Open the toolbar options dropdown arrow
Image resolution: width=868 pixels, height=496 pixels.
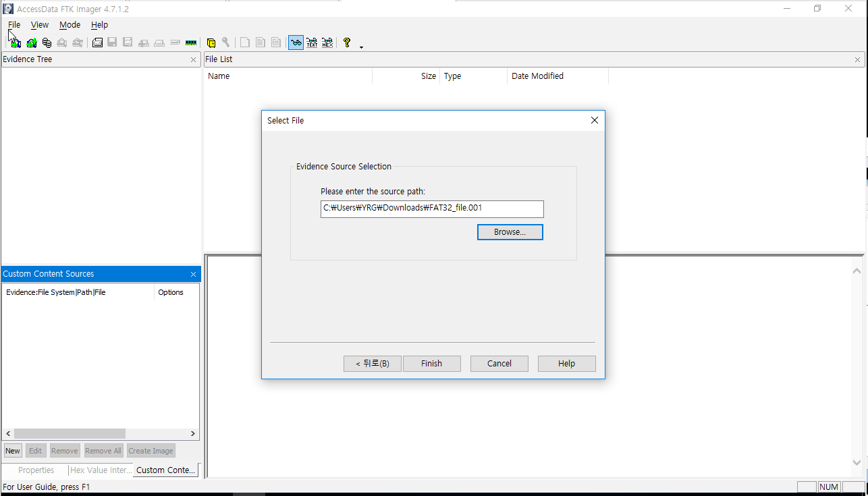point(361,47)
